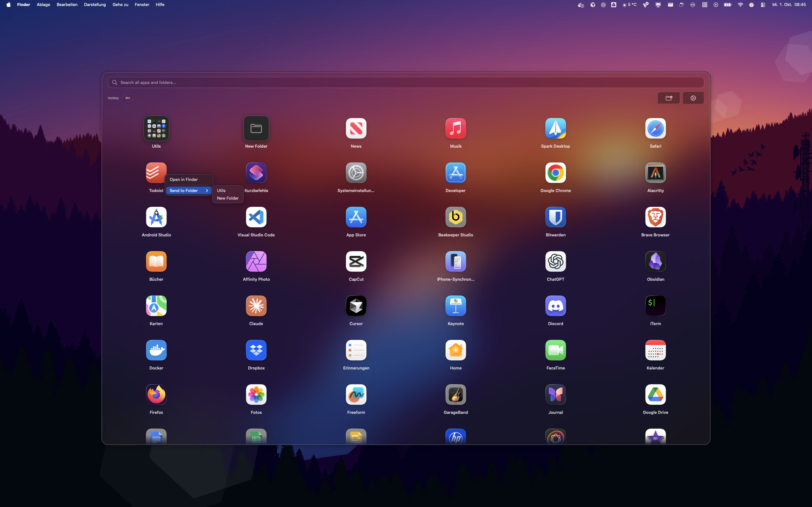This screenshot has width=812, height=507.
Task: Focus the search apps and folders field
Action: click(405, 82)
